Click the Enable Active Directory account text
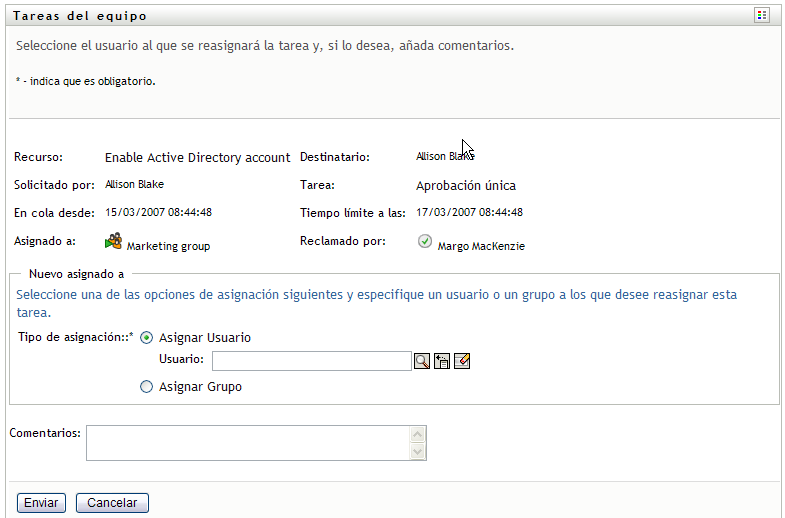 click(197, 158)
